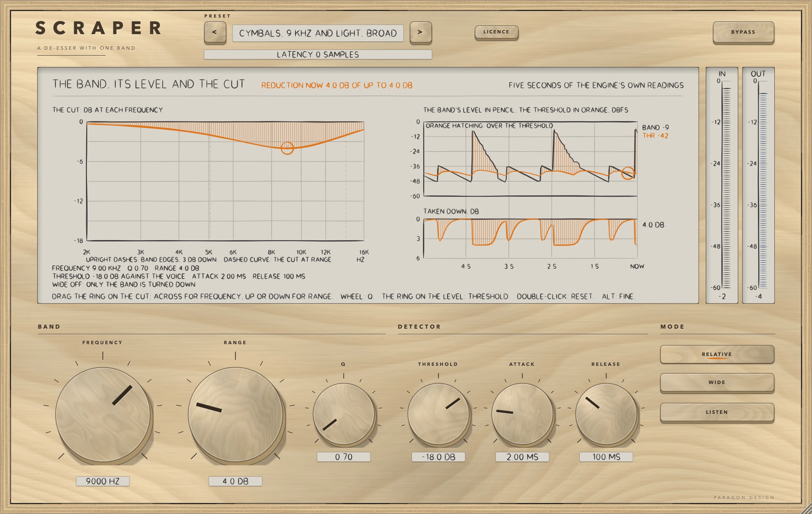Enable Relative mode
The width and height of the screenshot is (812, 514).
[717, 354]
